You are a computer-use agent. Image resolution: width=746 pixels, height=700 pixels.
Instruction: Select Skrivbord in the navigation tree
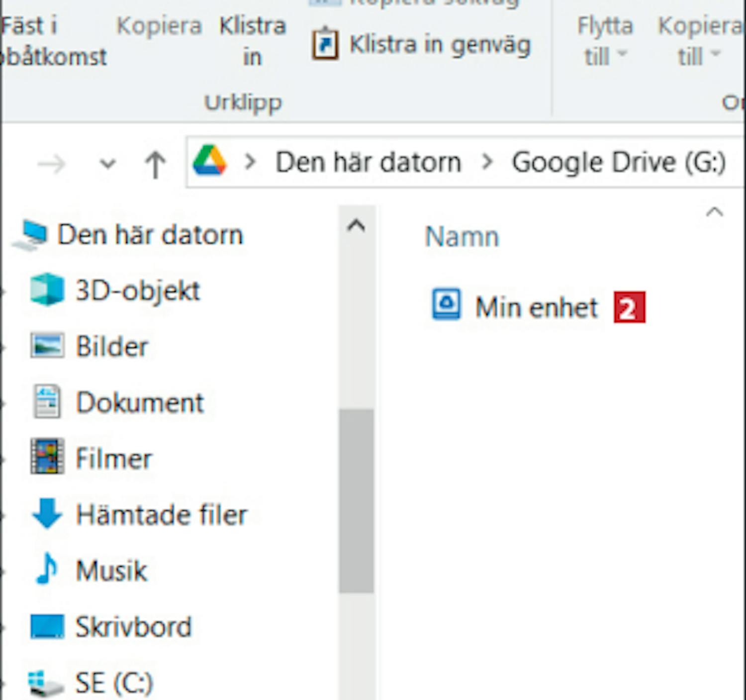pyautogui.click(x=133, y=626)
